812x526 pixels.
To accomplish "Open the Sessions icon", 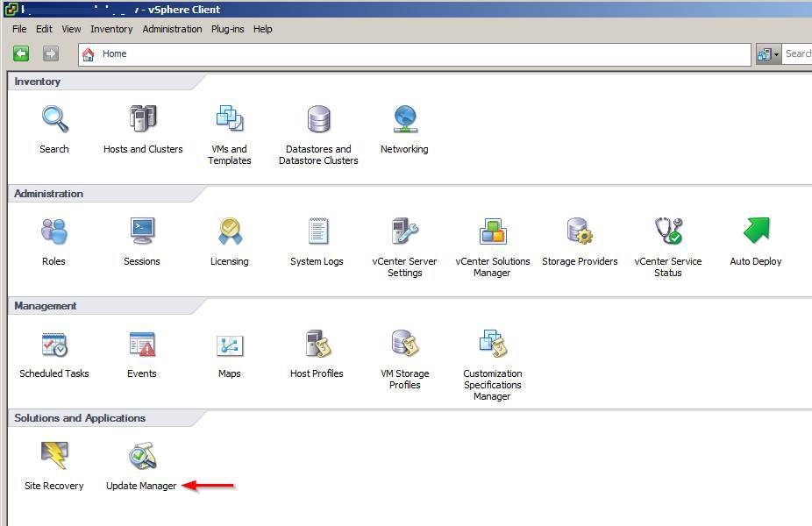I will (142, 231).
